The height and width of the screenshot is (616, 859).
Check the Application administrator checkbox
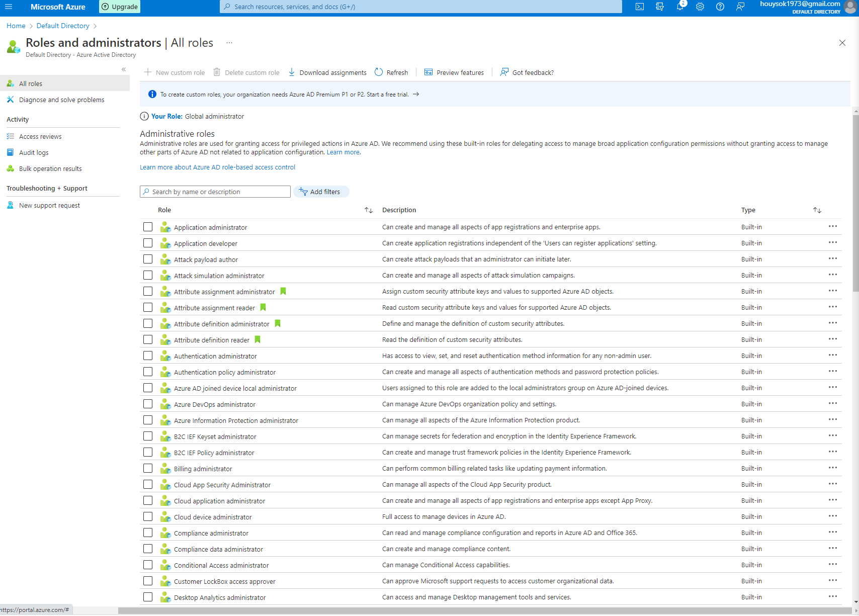click(x=148, y=227)
